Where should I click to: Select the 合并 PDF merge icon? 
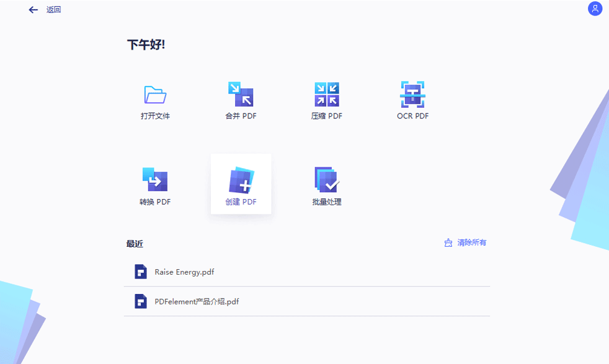coord(241,94)
